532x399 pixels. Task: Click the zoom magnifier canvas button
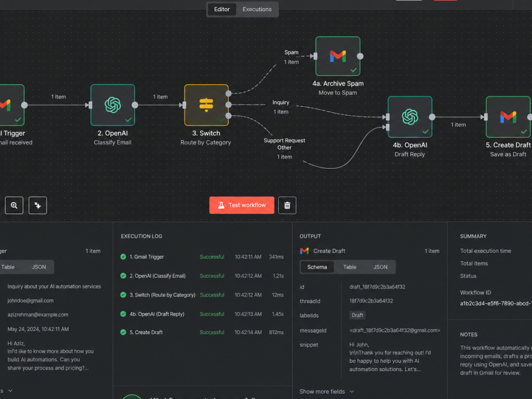14,205
